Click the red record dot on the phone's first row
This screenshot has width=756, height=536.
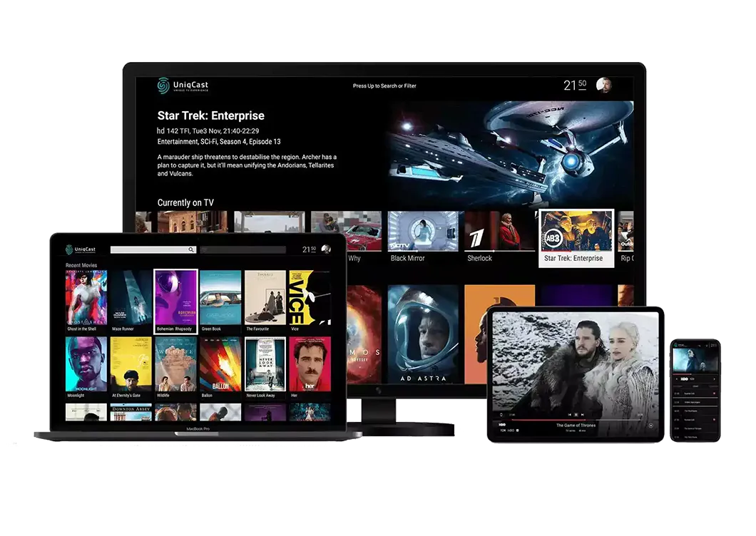click(x=714, y=393)
